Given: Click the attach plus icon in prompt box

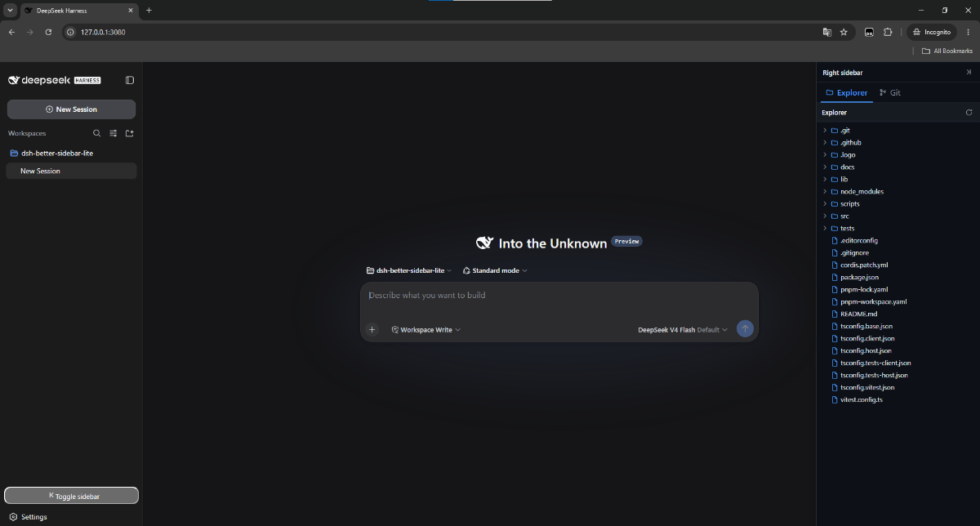Looking at the screenshot, I should (x=372, y=330).
